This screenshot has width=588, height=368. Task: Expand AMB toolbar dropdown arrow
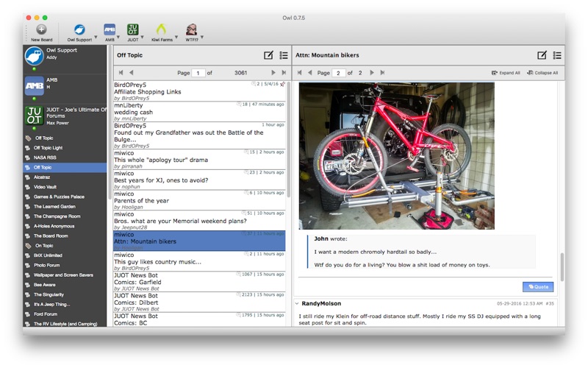tap(118, 37)
